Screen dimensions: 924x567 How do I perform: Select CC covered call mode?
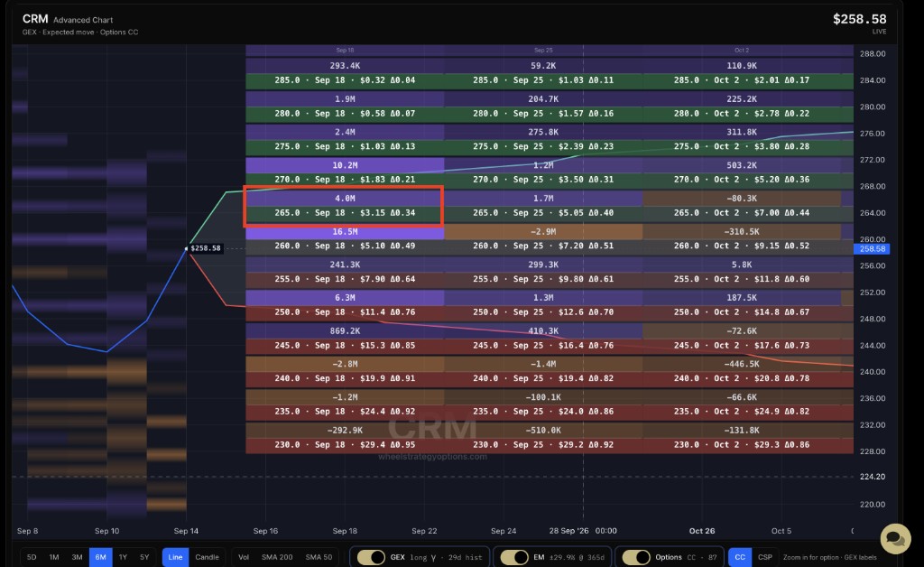click(x=740, y=557)
